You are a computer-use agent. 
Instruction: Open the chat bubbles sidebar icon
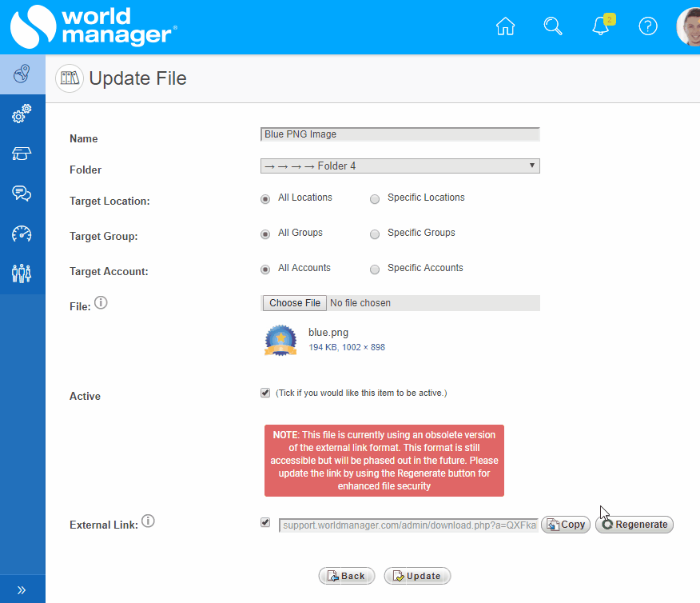(22, 194)
